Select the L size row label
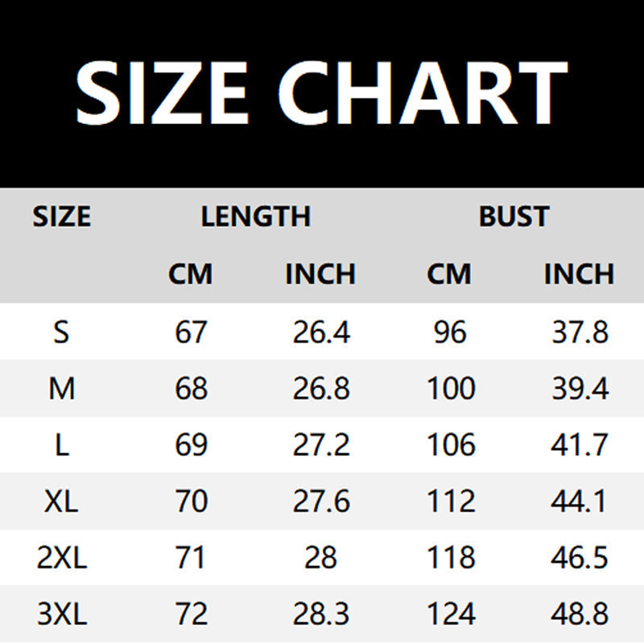The height and width of the screenshot is (644, 644). tap(62, 445)
